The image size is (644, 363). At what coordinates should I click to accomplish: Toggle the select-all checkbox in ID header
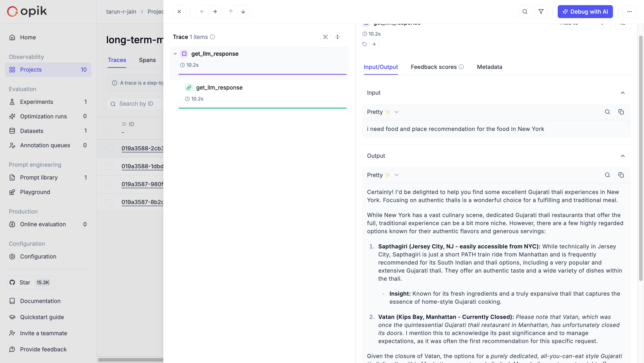(110, 128)
